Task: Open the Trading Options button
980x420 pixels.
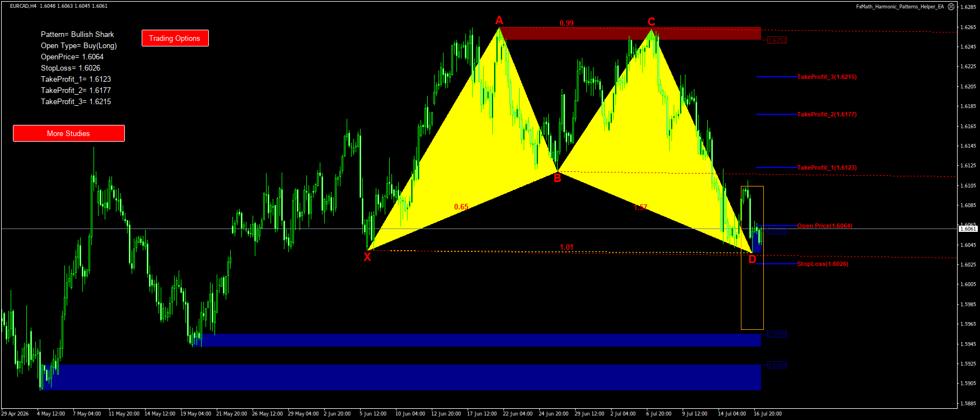Action: [x=175, y=38]
